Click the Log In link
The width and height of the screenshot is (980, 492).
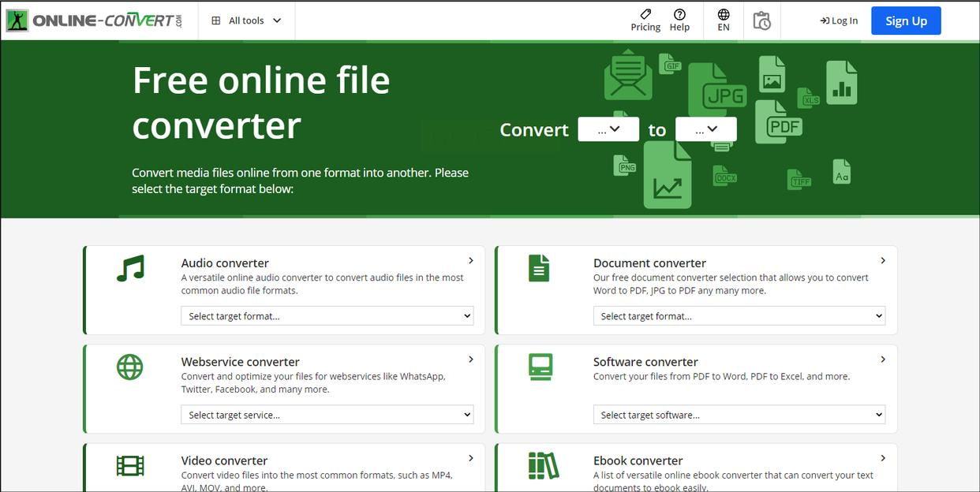(839, 20)
